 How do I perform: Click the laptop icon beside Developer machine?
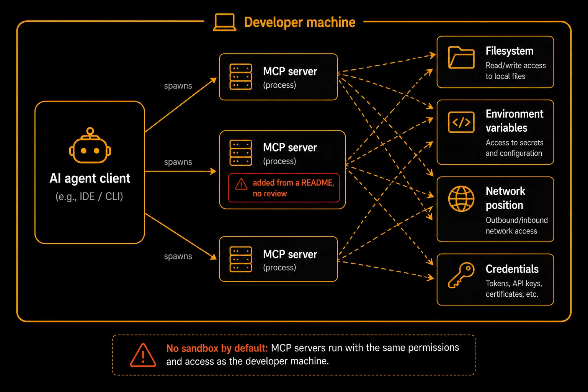pyautogui.click(x=225, y=22)
